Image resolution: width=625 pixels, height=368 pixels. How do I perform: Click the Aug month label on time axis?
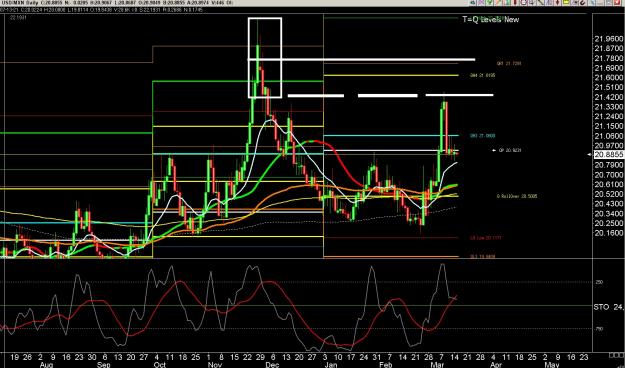(47, 364)
